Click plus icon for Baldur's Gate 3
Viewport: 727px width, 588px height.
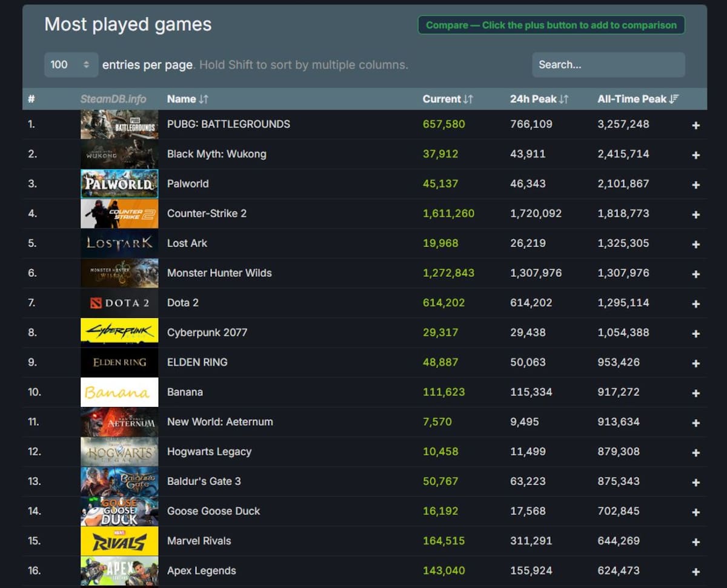pyautogui.click(x=695, y=482)
